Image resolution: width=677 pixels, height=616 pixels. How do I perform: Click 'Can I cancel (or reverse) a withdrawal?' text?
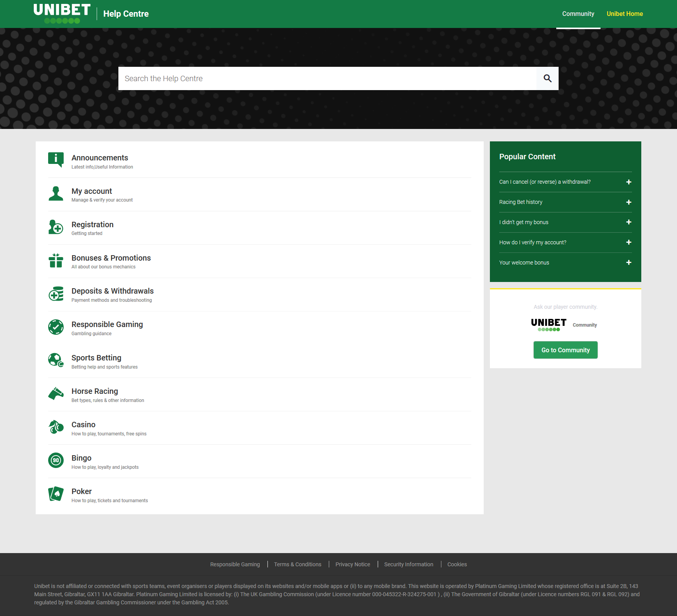tap(545, 182)
